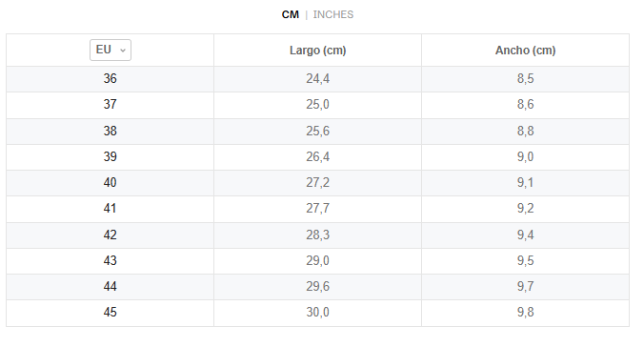Open the EU size system dropdown

pyautogui.click(x=111, y=50)
